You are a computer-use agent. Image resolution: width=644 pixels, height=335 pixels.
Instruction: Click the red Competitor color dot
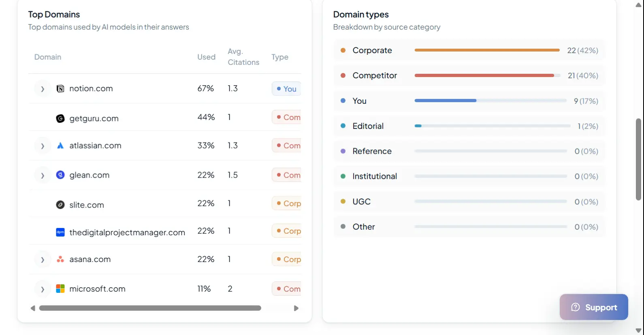click(x=343, y=75)
